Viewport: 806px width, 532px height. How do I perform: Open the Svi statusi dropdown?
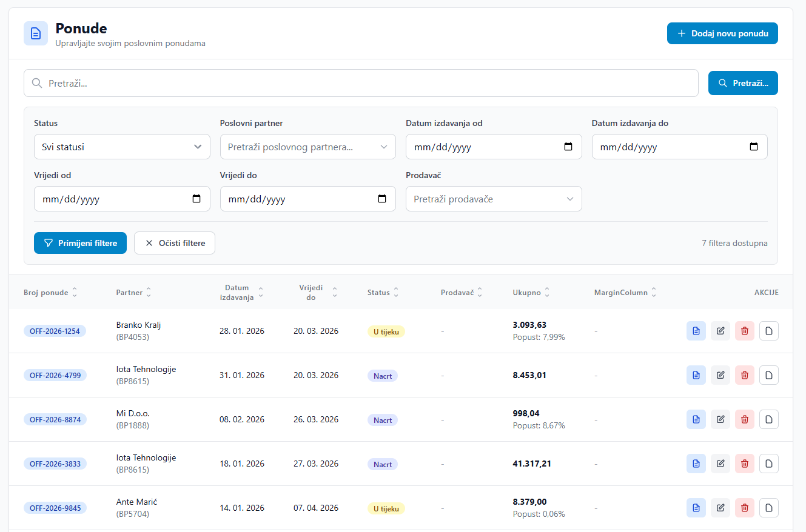pos(122,146)
